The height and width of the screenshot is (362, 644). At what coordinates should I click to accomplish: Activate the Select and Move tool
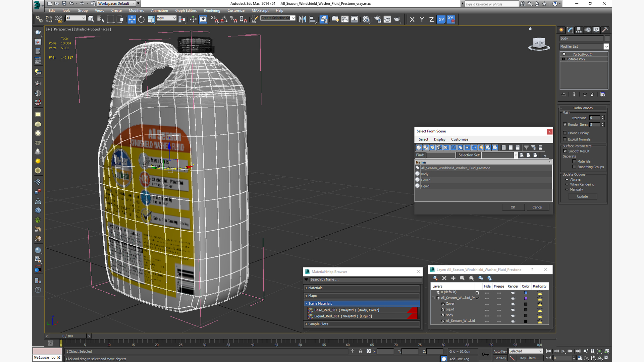131,19
